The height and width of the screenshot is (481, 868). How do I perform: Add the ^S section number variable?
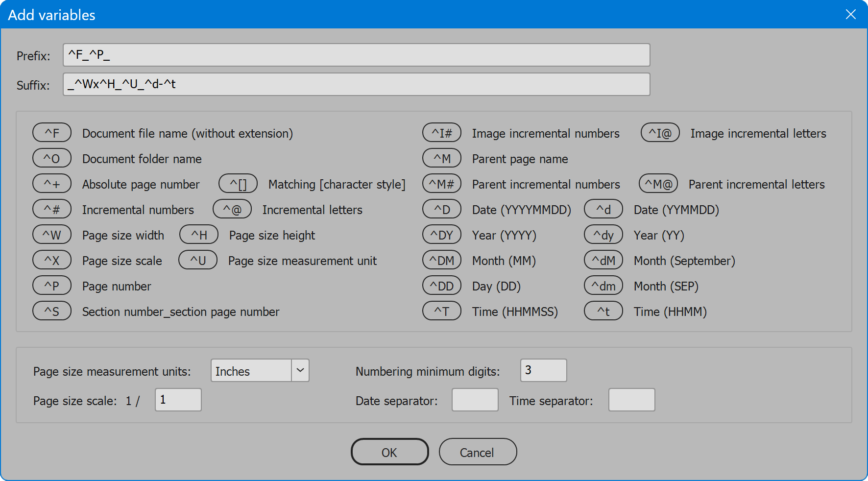click(52, 311)
